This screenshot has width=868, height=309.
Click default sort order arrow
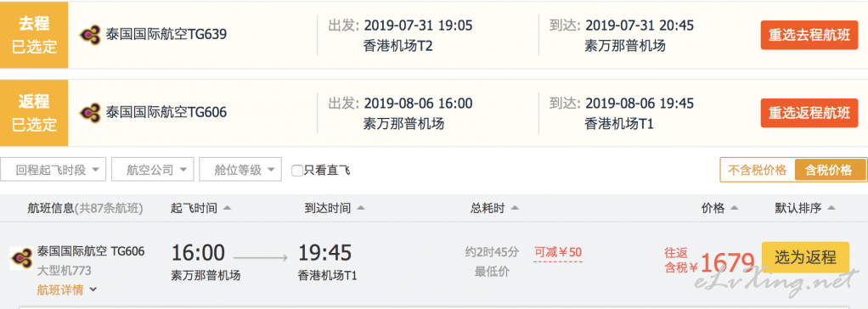(831, 209)
